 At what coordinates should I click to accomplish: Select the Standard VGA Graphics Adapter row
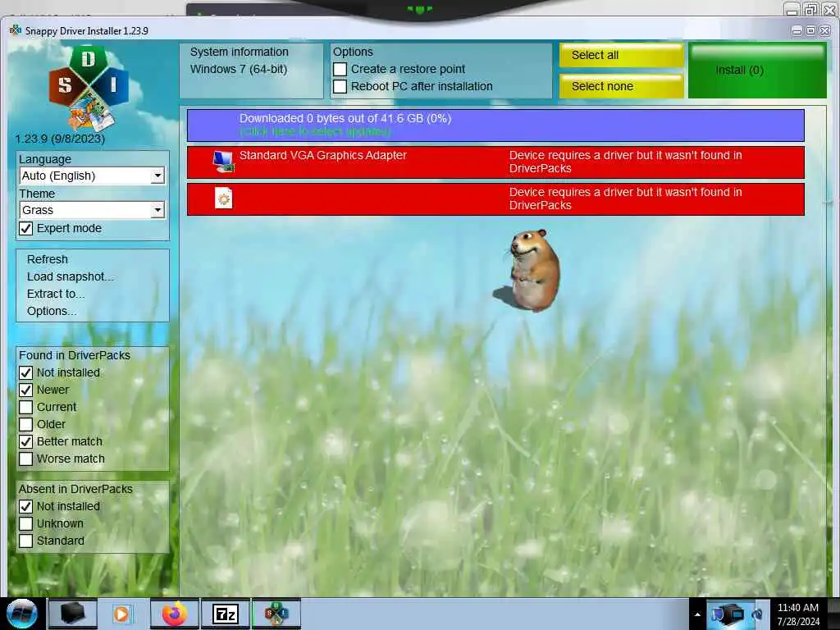495,162
